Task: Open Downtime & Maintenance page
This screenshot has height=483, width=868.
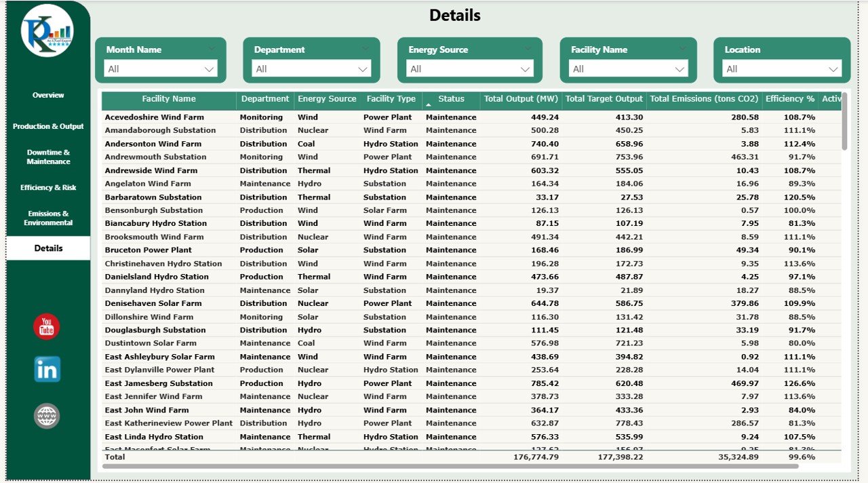Action: click(48, 157)
